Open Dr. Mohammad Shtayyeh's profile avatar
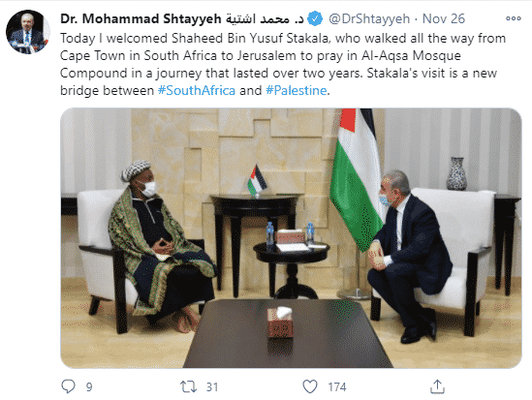Viewport: 532px width, 400px height. (28, 32)
